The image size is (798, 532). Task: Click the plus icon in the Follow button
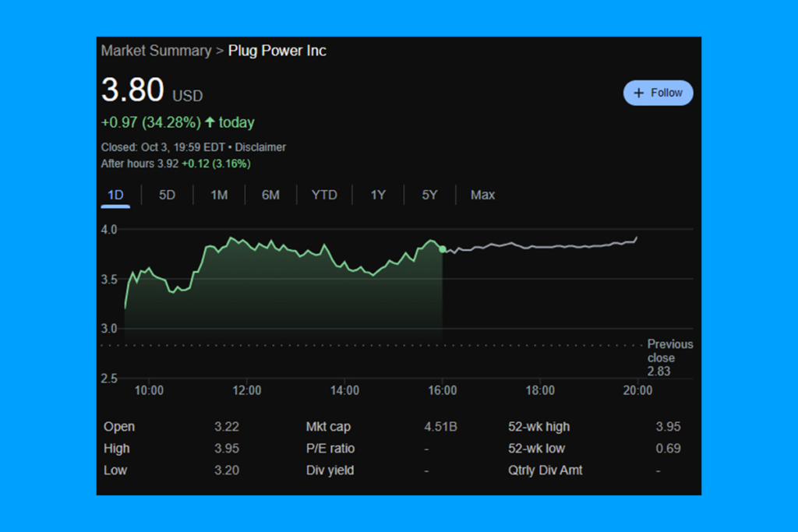point(639,93)
